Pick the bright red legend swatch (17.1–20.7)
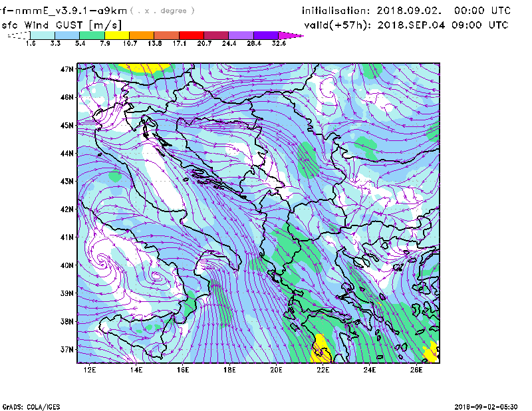 (192, 35)
